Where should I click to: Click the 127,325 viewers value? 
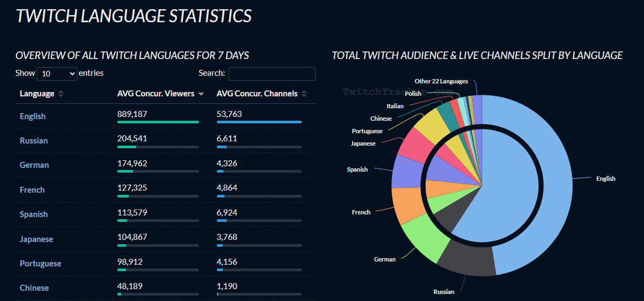132,188
